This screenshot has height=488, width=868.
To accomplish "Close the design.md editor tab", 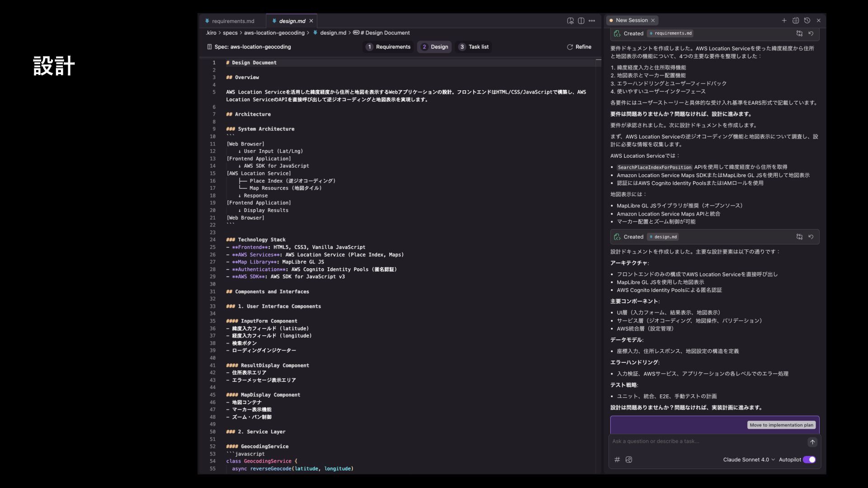I will tap(311, 21).
